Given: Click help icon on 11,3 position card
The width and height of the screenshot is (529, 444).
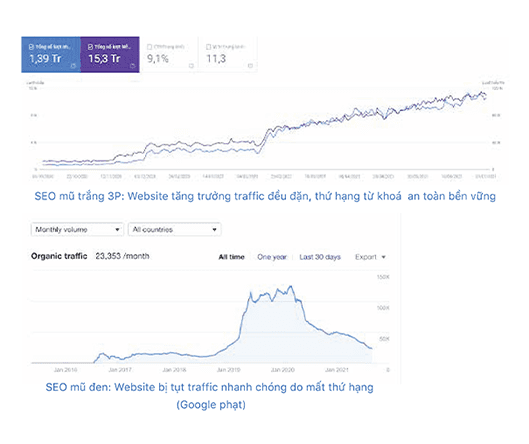Looking at the screenshot, I should [250, 66].
